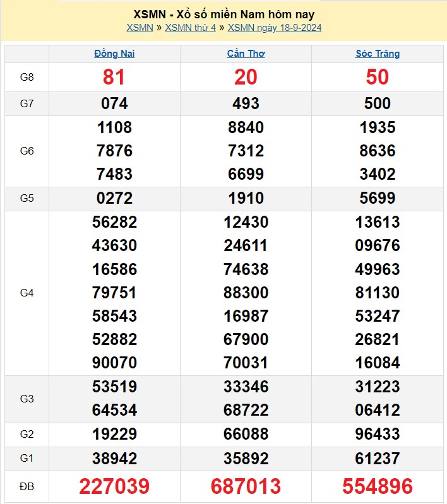
Task: Select the G5 number 1910
Action: 246,198
